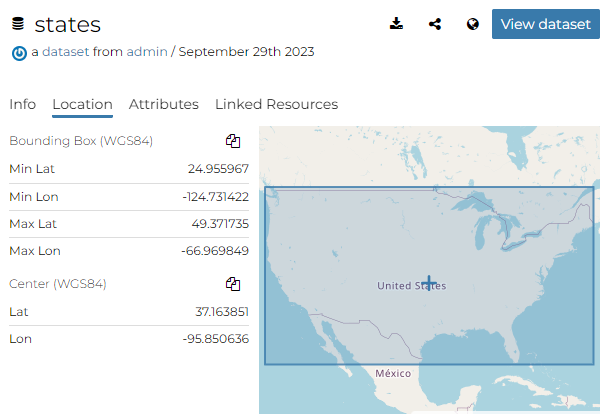The height and width of the screenshot is (414, 607).
Task: Click the database icon beside states title
Action: 19,25
